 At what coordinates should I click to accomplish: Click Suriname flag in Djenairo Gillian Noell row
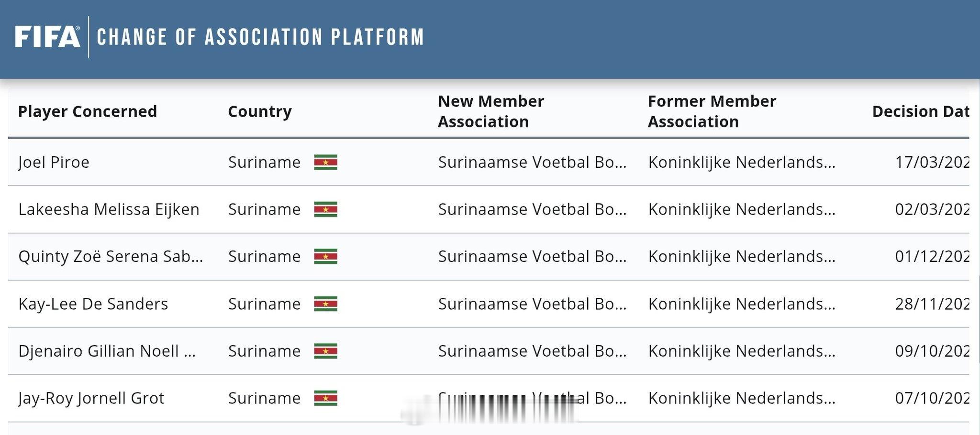pos(325,351)
